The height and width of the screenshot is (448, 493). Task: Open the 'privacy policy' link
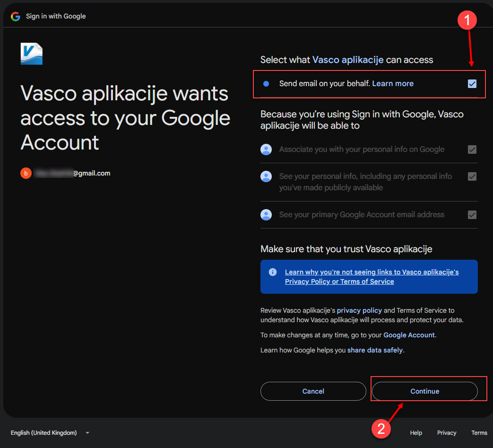point(359,310)
